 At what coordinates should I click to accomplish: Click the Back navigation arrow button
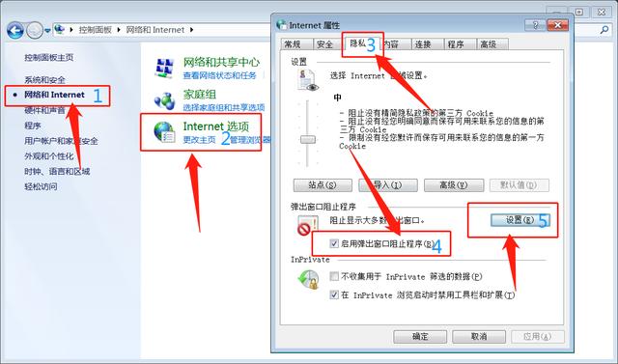[x=15, y=30]
